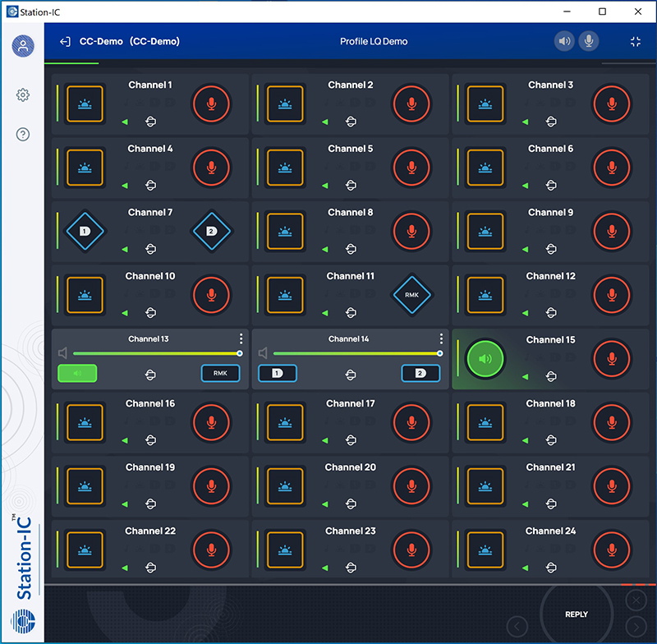Toggle the Channel 5 talk microphone

click(412, 168)
